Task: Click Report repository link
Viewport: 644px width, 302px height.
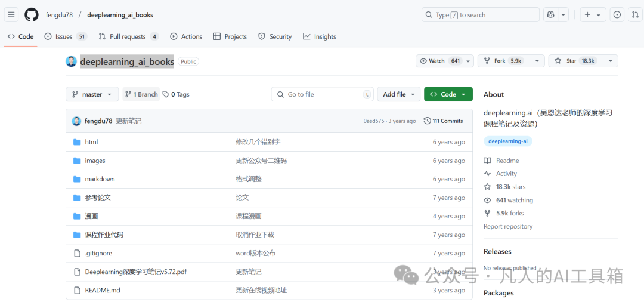Action: click(508, 226)
